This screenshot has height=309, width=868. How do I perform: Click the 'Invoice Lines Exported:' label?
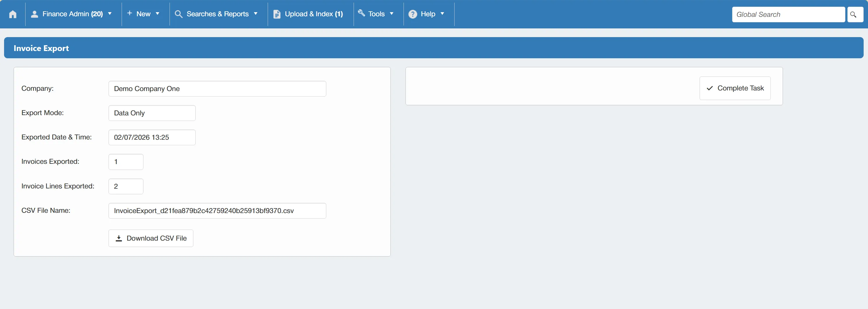tap(58, 186)
